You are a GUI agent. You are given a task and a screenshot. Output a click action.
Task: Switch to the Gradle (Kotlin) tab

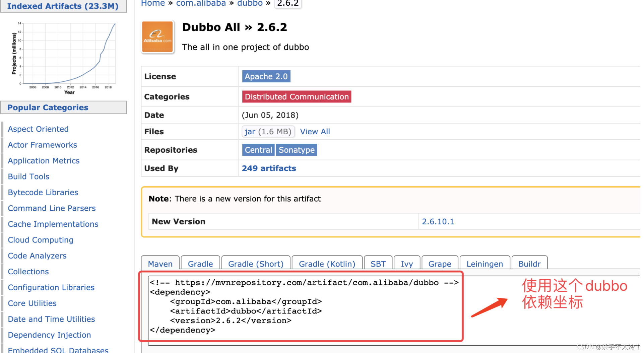coord(327,264)
